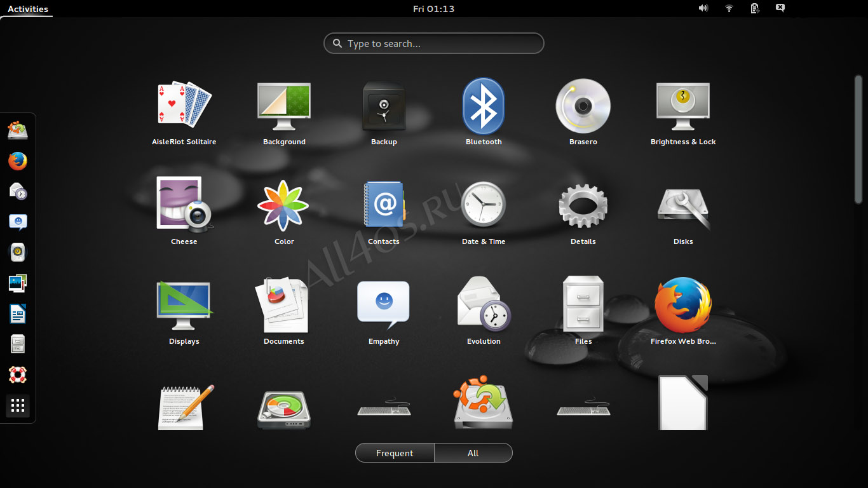Open the notepad-and-pencil text editor icon
Screen dimensions: 868x488
(x=186, y=407)
